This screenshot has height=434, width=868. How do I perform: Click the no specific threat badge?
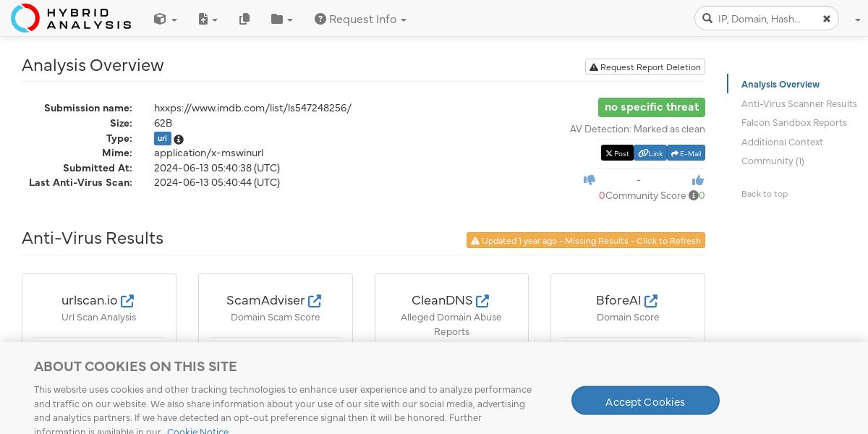coord(652,107)
